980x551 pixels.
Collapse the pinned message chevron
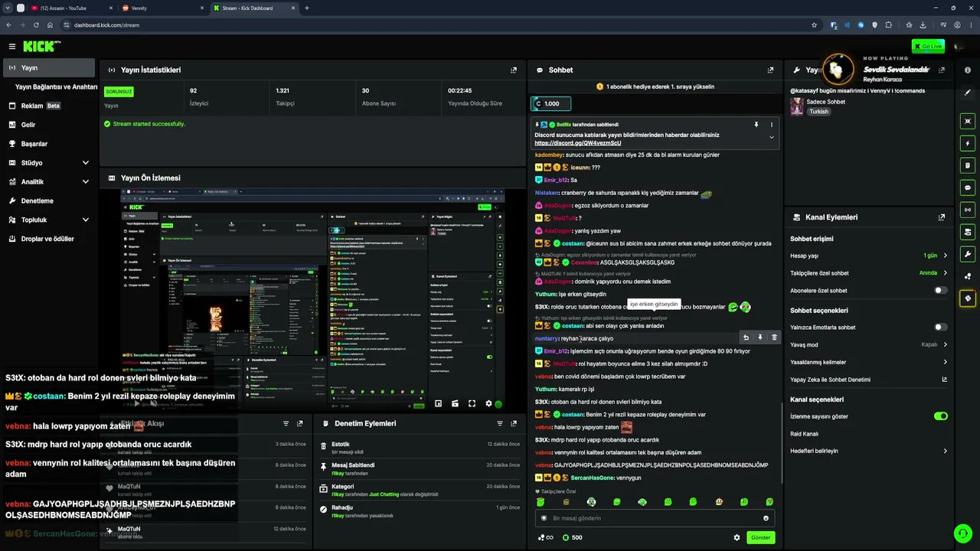point(771,138)
